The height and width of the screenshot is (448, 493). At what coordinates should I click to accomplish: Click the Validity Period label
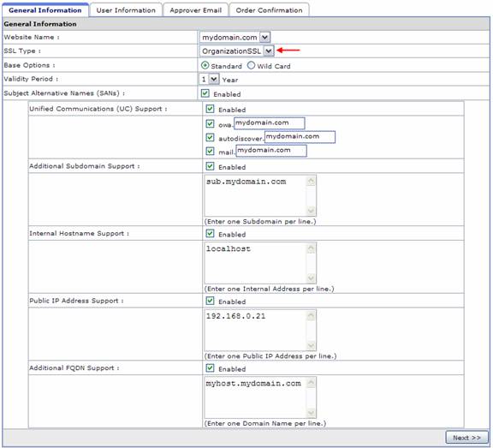pyautogui.click(x=31, y=79)
